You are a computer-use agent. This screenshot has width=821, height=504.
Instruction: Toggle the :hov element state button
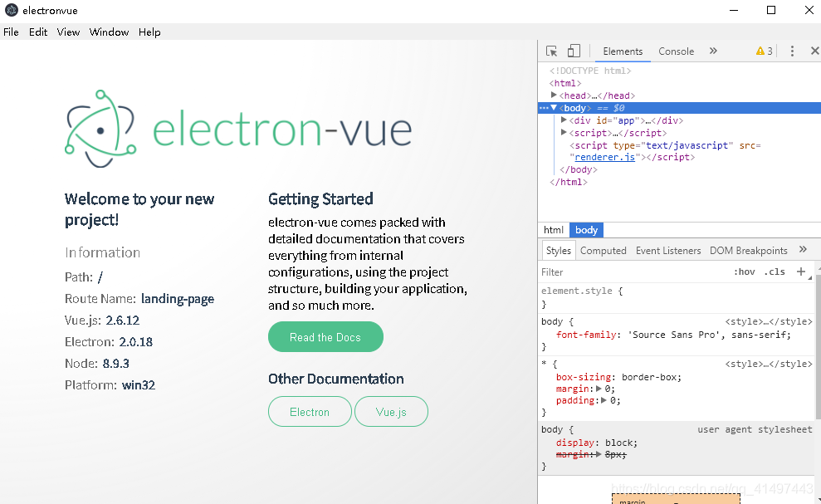point(744,272)
